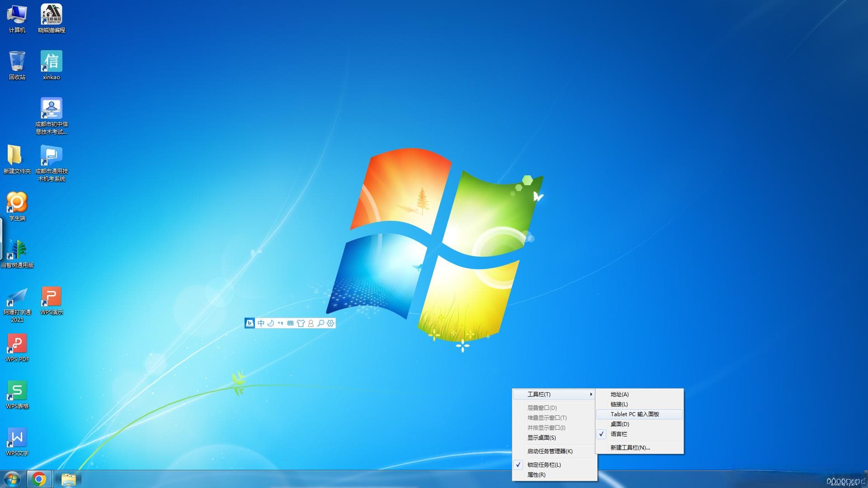Click the magnifier search icon on IME bar
868x488 pixels.
coord(321,323)
